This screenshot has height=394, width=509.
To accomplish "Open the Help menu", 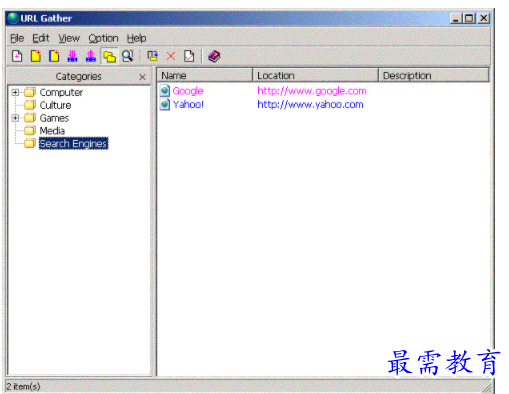I will [x=136, y=38].
